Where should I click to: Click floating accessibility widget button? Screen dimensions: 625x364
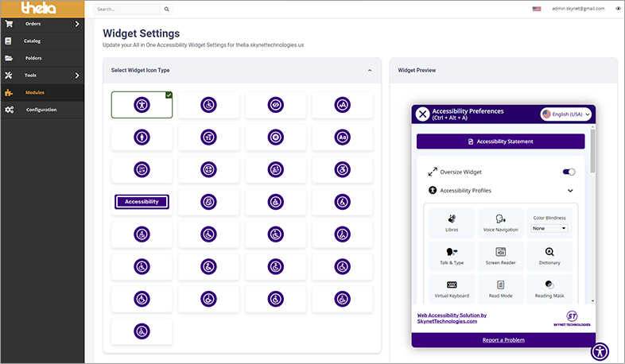coord(600,351)
